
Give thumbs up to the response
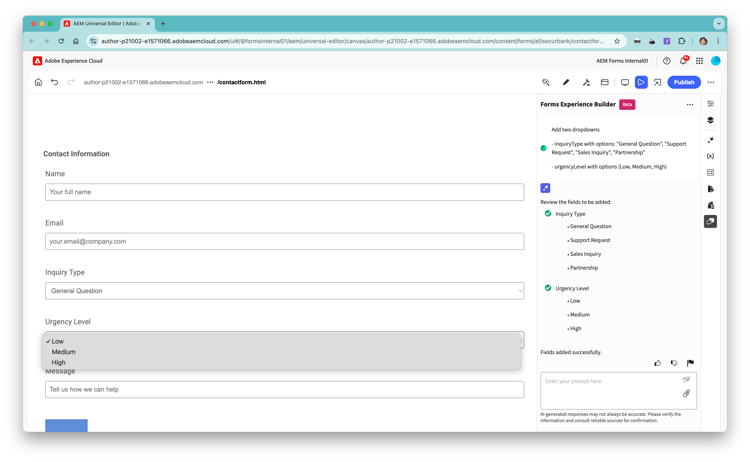(x=658, y=363)
